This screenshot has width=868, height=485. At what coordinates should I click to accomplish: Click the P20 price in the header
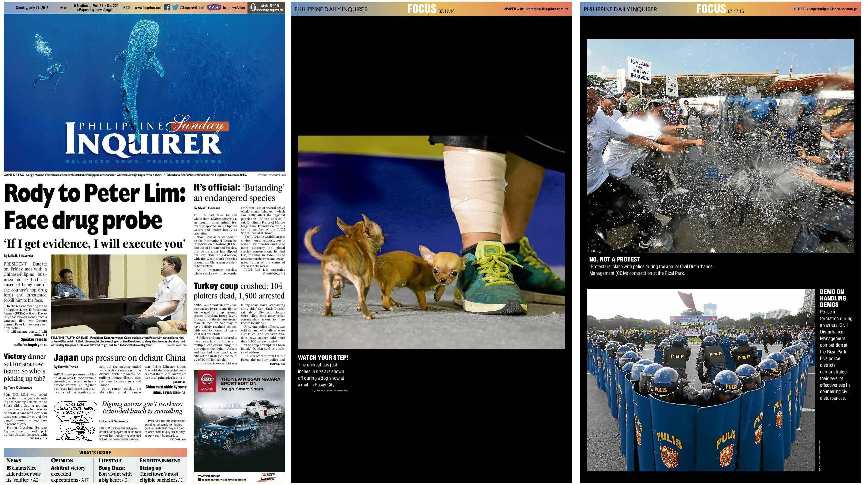(126, 7)
